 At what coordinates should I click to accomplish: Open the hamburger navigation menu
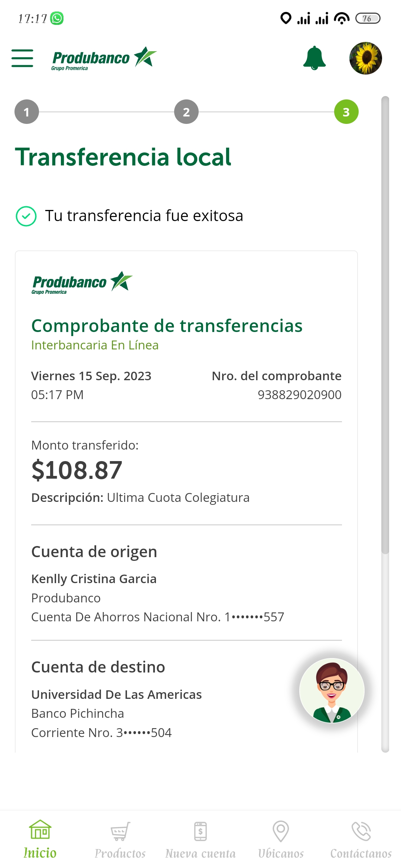[22, 58]
